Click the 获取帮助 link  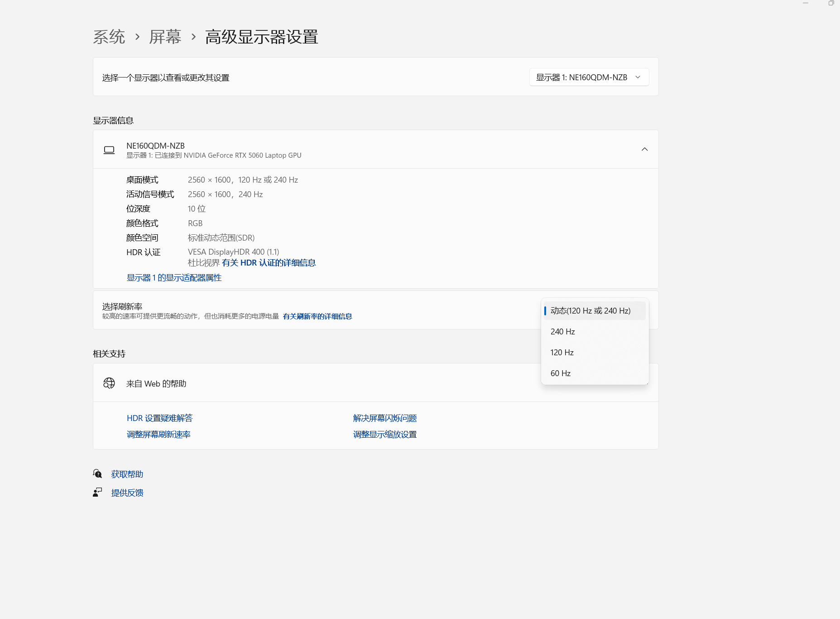click(127, 474)
